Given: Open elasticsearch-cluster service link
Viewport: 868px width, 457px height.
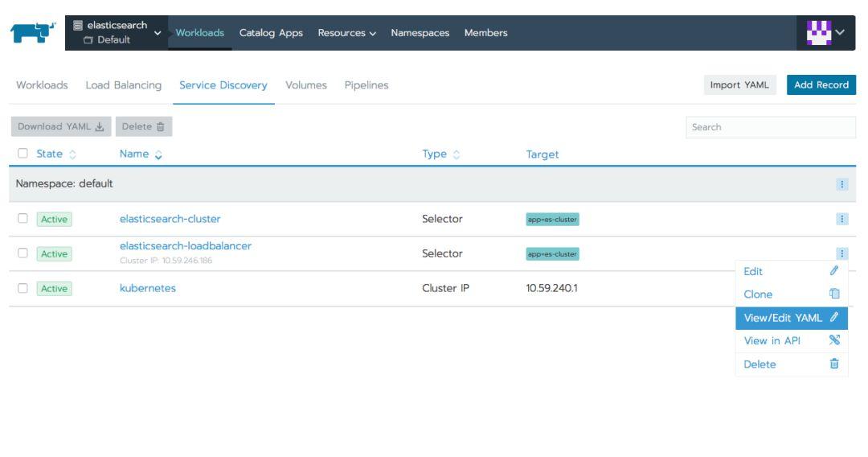Looking at the screenshot, I should [x=170, y=219].
